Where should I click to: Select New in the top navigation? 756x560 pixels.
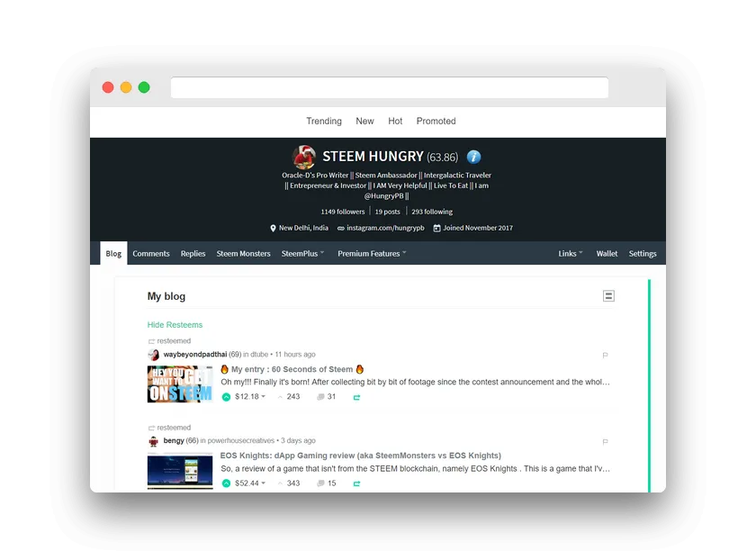[365, 121]
